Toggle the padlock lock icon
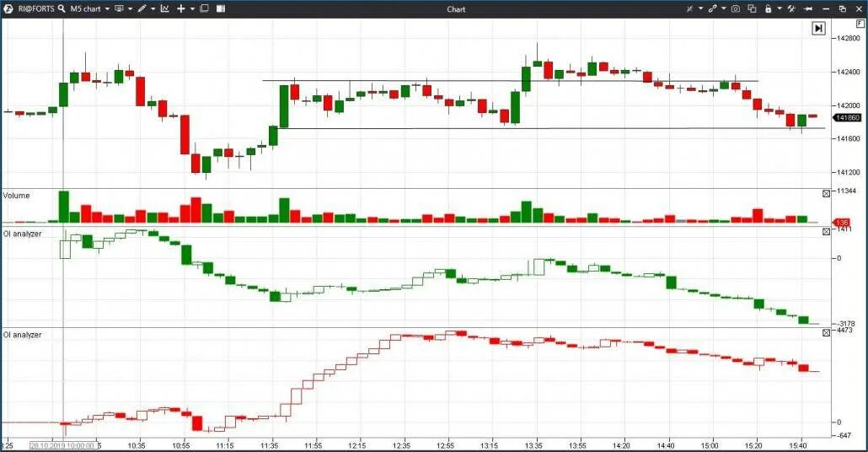868x452 pixels. (769, 9)
